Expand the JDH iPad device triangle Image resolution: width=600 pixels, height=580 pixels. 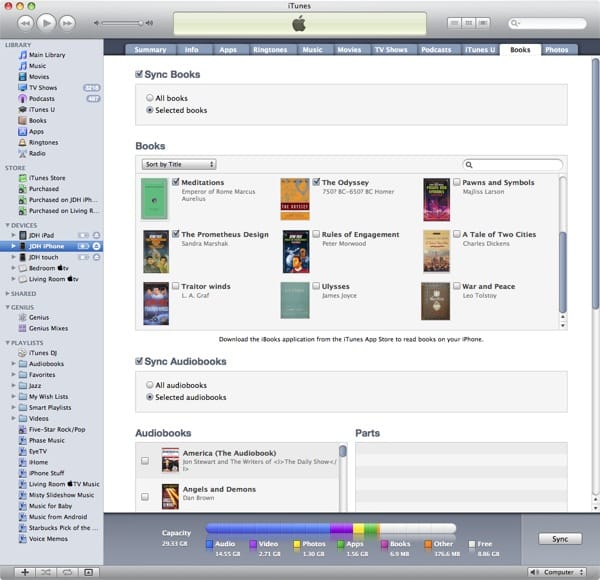13,235
